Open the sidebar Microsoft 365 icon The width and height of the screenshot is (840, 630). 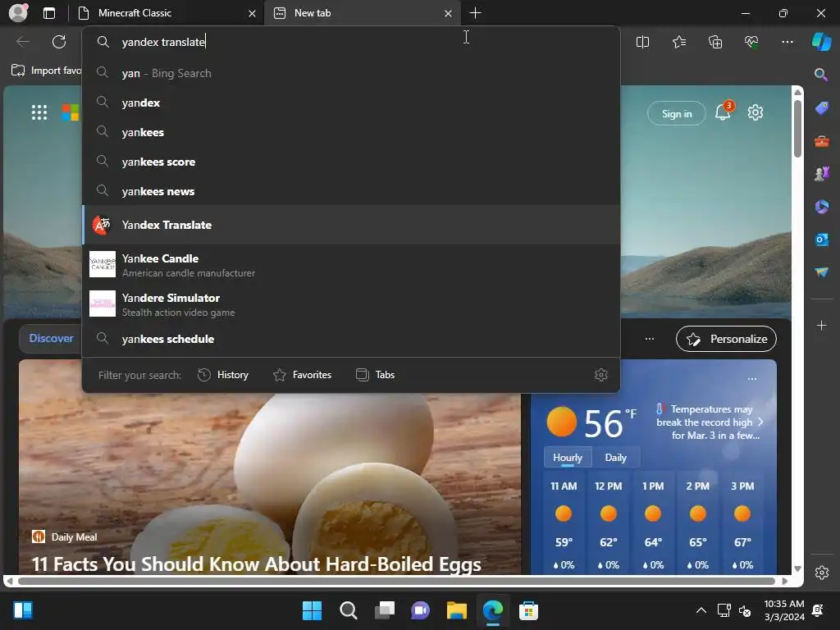point(821,206)
